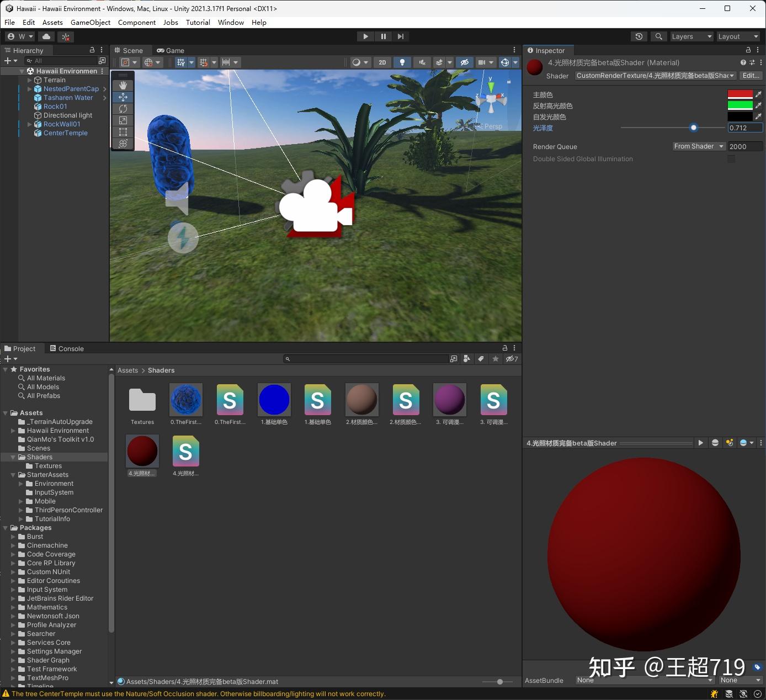Click the material preview play button
Screen dimensions: 766x700
700,443
